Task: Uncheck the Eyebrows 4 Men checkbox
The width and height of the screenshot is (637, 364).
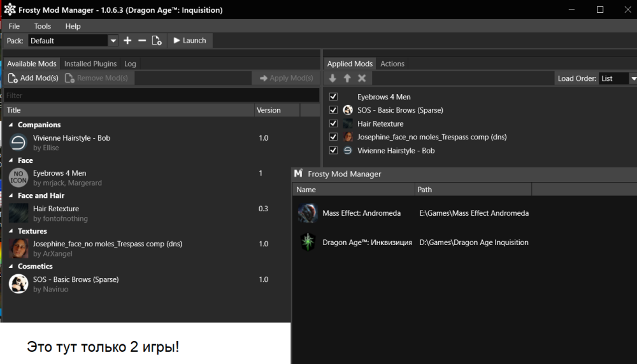Action: (x=333, y=97)
